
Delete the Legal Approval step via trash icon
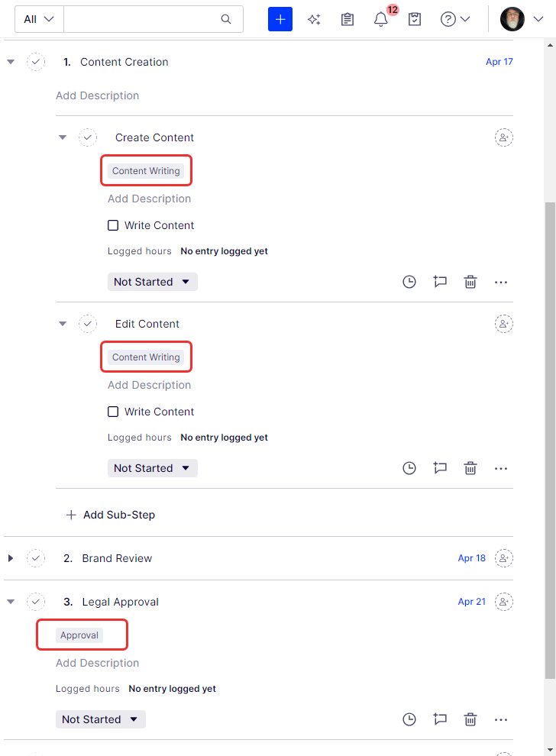click(470, 719)
